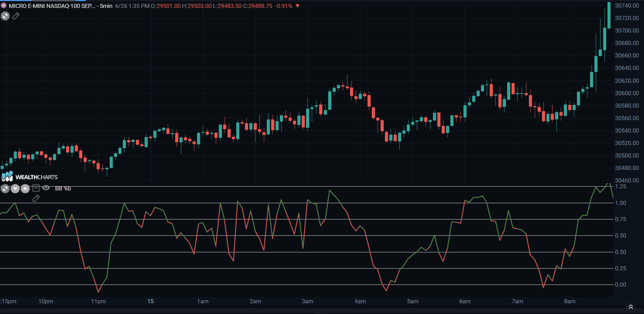Click indicator axis level 0.75
Viewport: 644px width, 314px height.
point(620,219)
